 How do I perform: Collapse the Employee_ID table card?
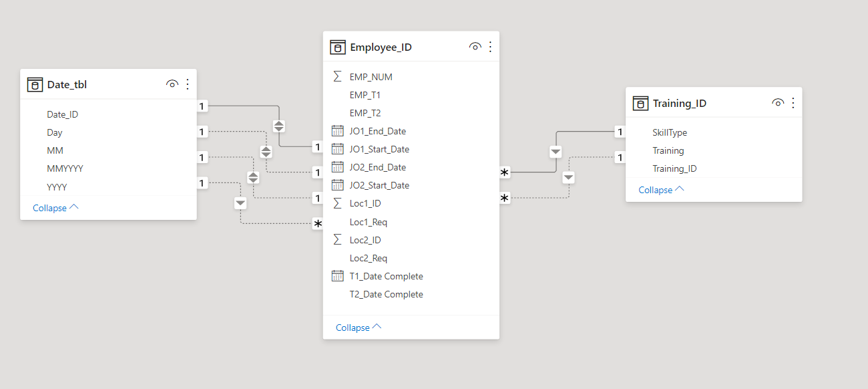point(359,328)
